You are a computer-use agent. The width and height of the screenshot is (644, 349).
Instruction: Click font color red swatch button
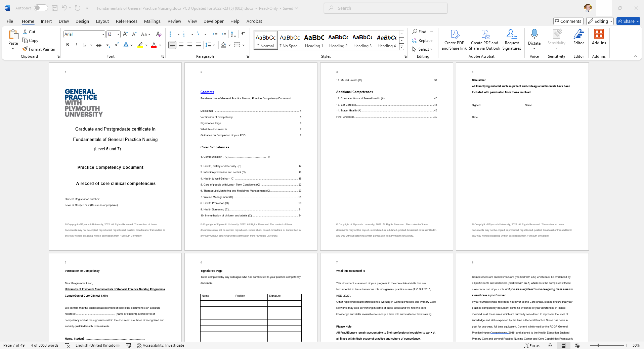154,45
